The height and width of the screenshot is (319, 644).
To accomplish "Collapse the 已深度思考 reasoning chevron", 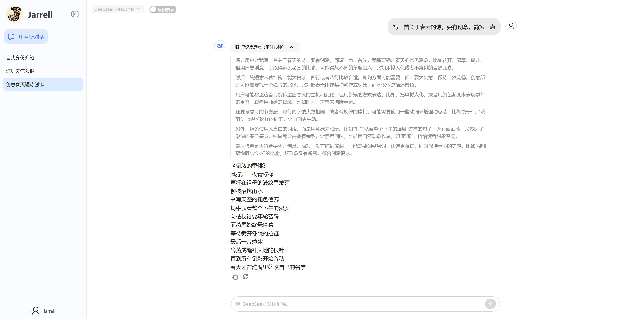I will pyautogui.click(x=291, y=47).
